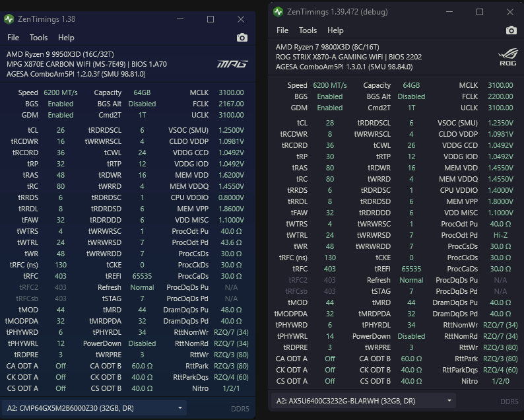Screen dimensions: 524x420
Task: Select MEM VDD value 1.6200V
Action: (231, 175)
